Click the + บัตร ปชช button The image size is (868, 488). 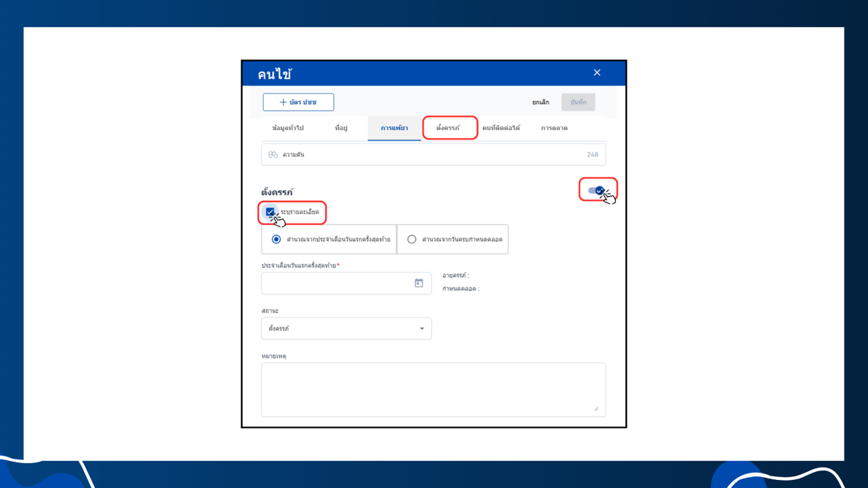click(x=298, y=102)
